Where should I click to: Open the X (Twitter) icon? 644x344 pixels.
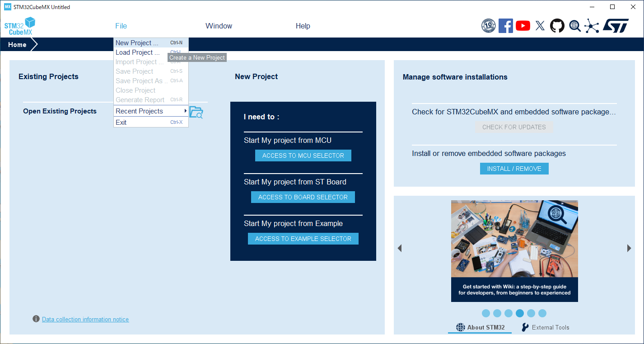[540, 26]
